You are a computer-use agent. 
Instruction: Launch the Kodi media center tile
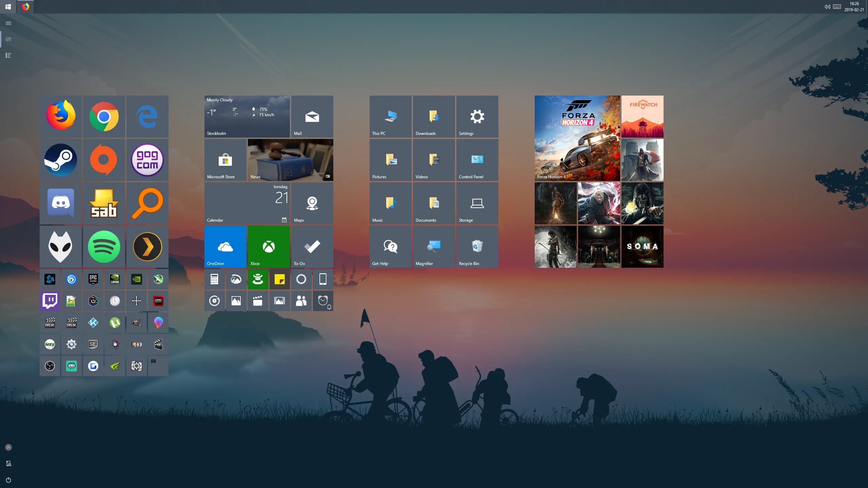click(93, 322)
